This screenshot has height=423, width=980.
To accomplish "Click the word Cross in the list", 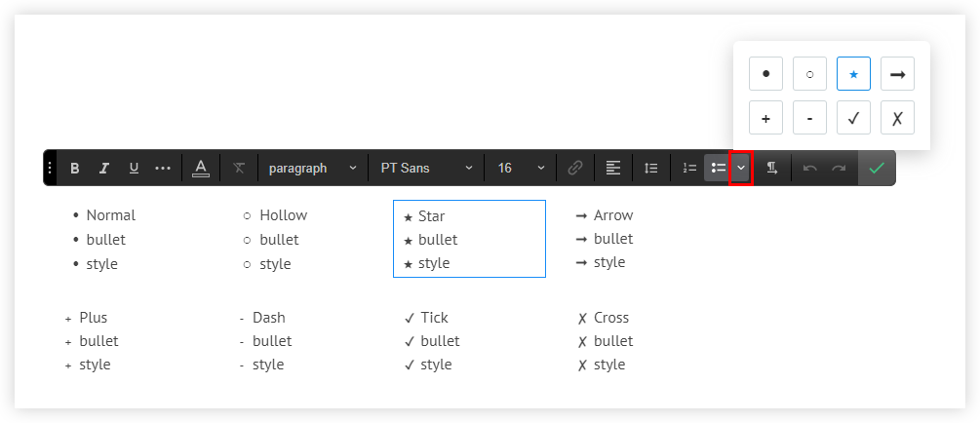I will pyautogui.click(x=611, y=318).
